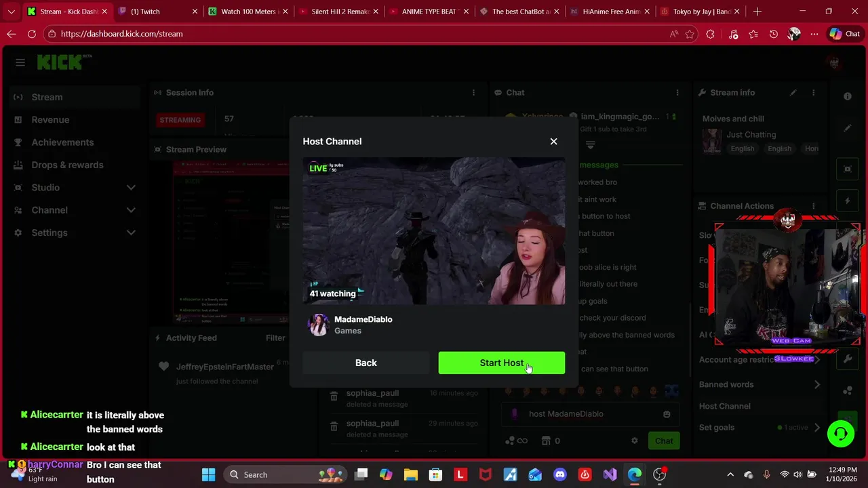Open the emoji picker in chat input

(x=667, y=413)
